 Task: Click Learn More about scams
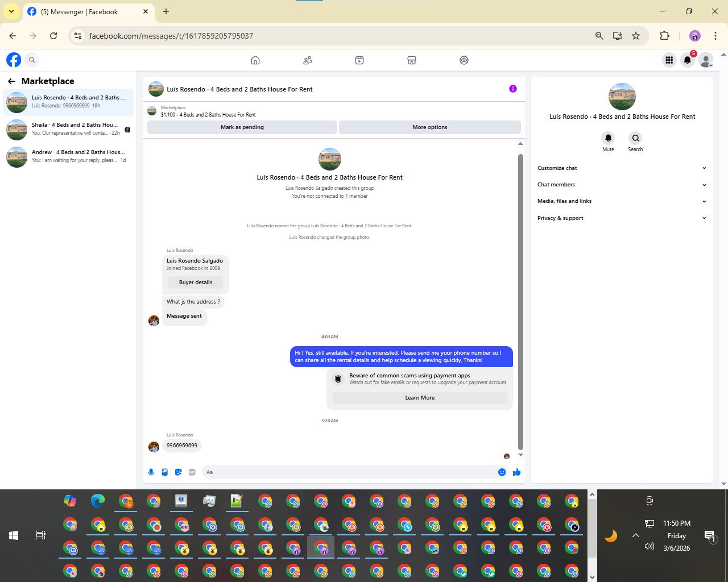pos(420,398)
